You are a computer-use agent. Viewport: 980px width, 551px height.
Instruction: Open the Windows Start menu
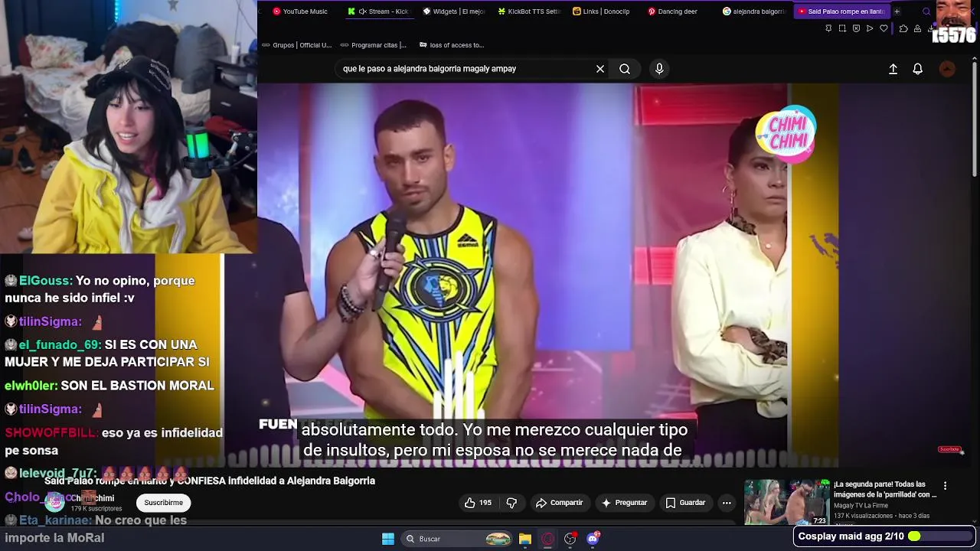(x=388, y=539)
